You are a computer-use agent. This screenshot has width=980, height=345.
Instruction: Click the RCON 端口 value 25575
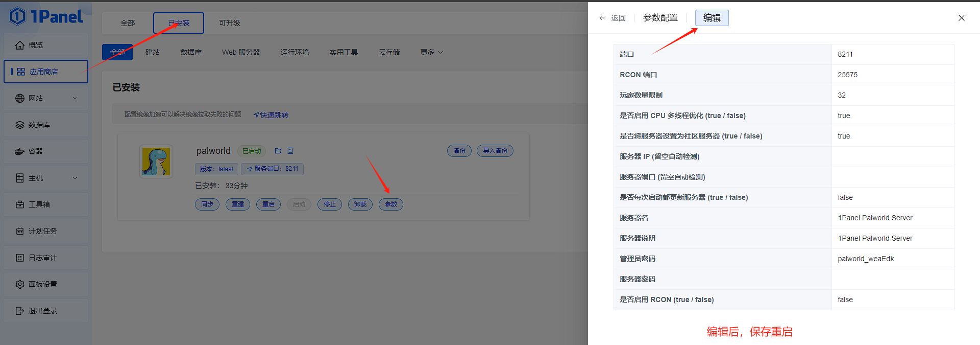pos(848,75)
